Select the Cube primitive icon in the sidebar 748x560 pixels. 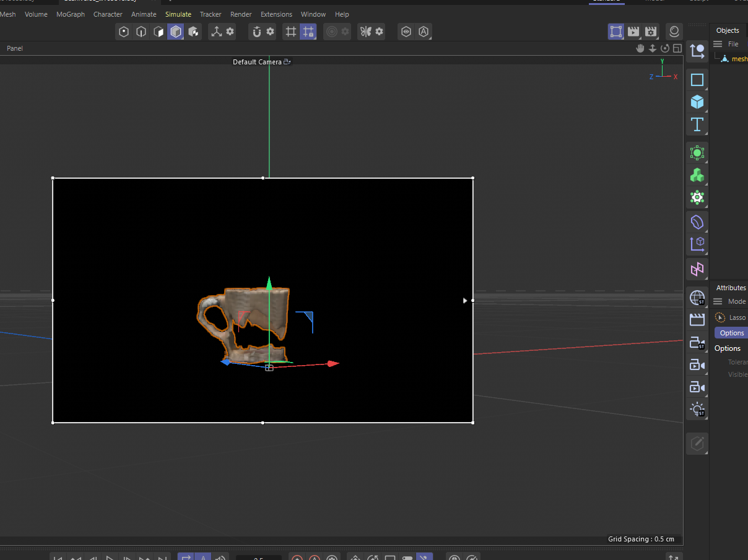tap(697, 102)
